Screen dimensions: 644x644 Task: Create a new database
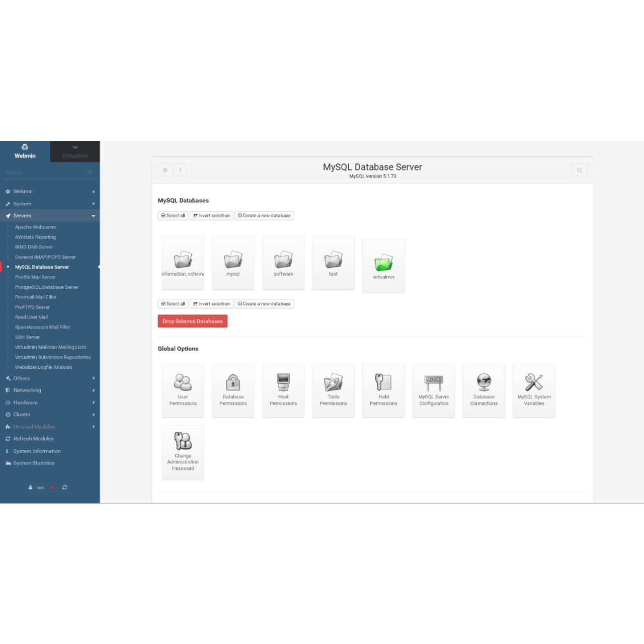264,215
